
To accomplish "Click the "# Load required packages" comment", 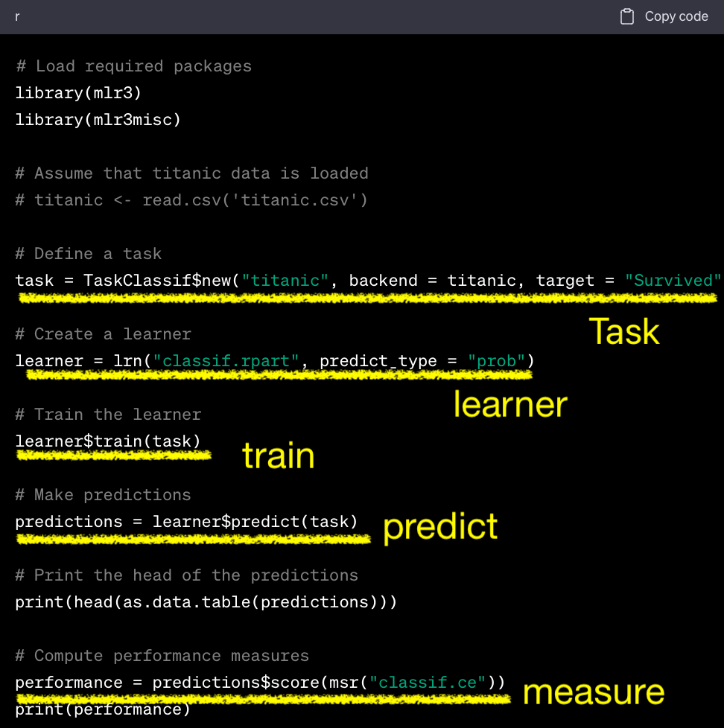I will tap(133, 66).
